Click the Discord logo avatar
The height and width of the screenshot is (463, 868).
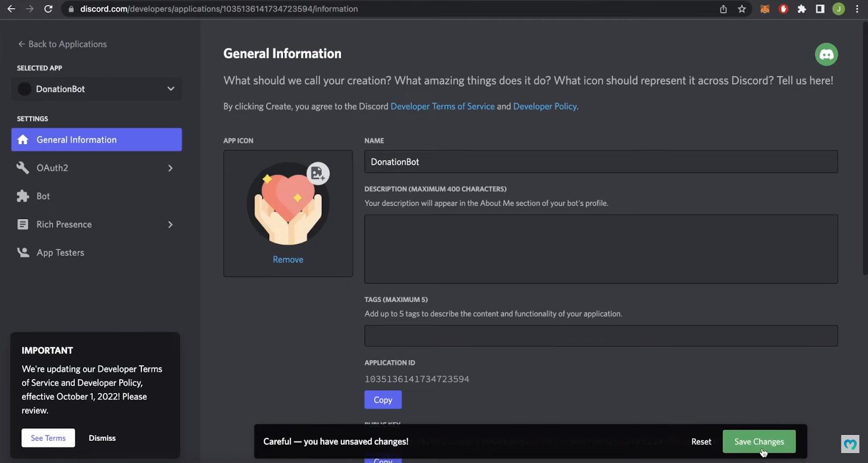point(826,54)
